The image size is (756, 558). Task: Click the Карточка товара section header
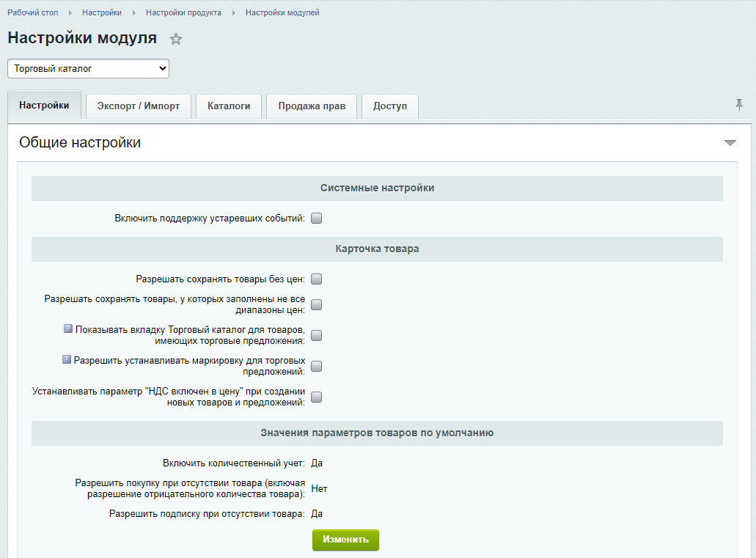[x=377, y=249]
